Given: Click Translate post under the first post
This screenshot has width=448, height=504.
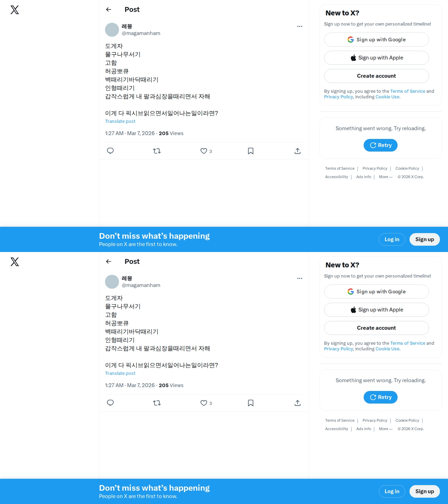Looking at the screenshot, I should click(x=120, y=121).
